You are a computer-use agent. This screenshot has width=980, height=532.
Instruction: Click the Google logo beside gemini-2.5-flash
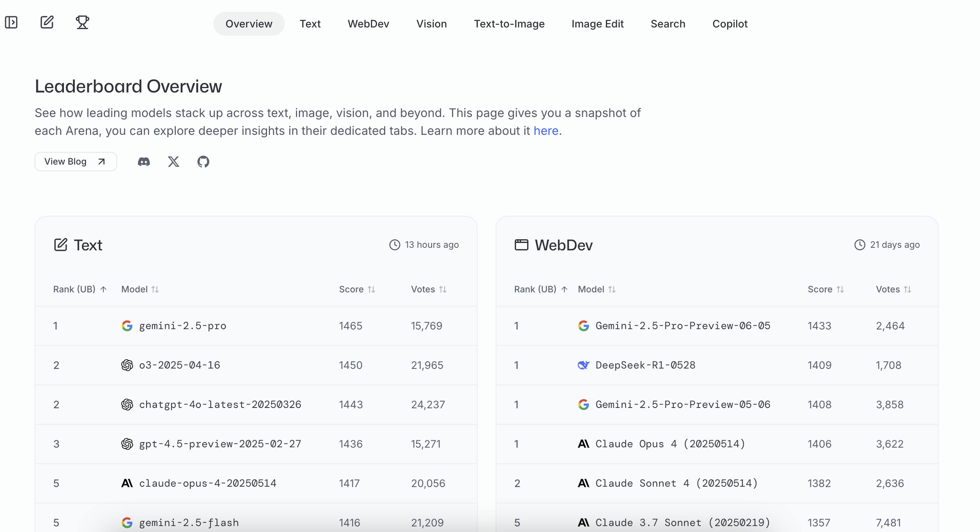pos(127,523)
